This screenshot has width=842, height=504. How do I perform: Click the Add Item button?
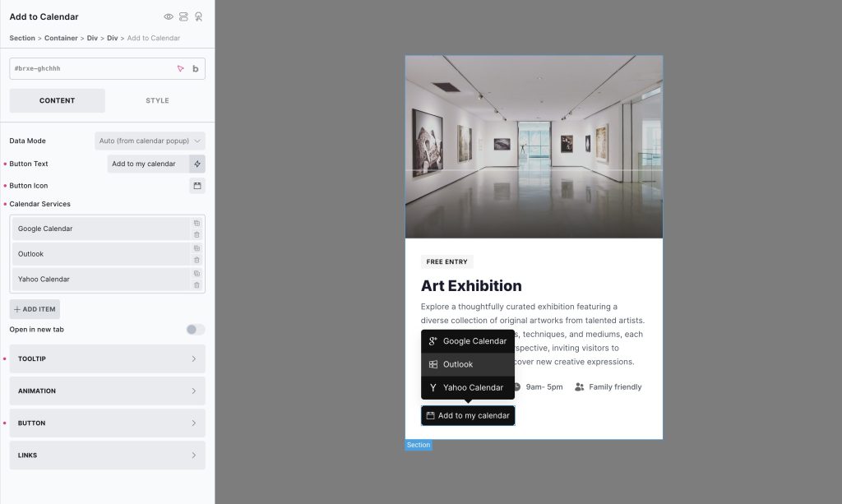click(35, 309)
